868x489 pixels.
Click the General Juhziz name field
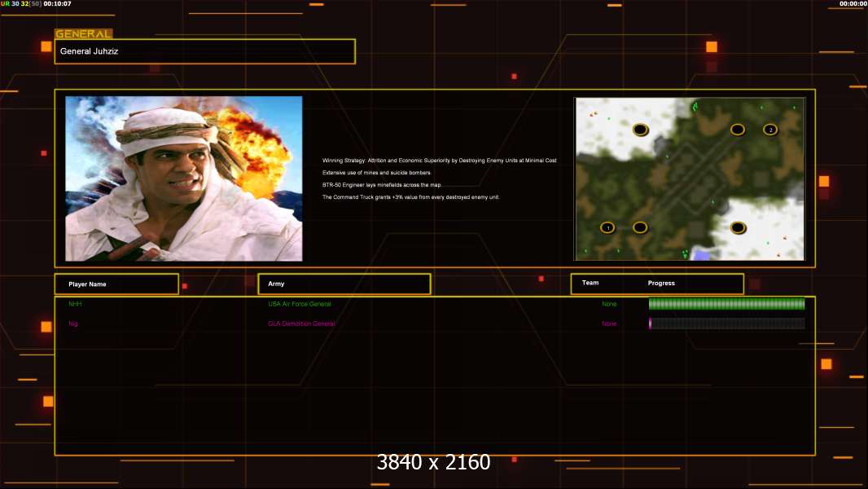point(205,51)
